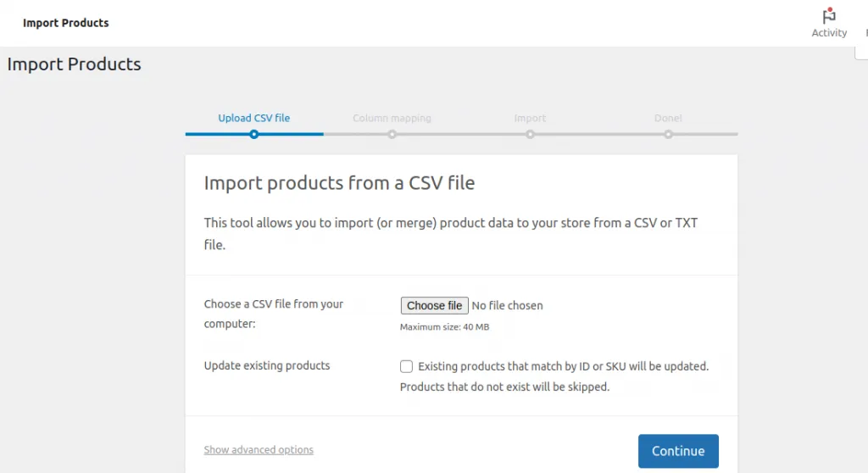The width and height of the screenshot is (868, 473).
Task: Click the 'No file chosen' text
Action: [507, 305]
